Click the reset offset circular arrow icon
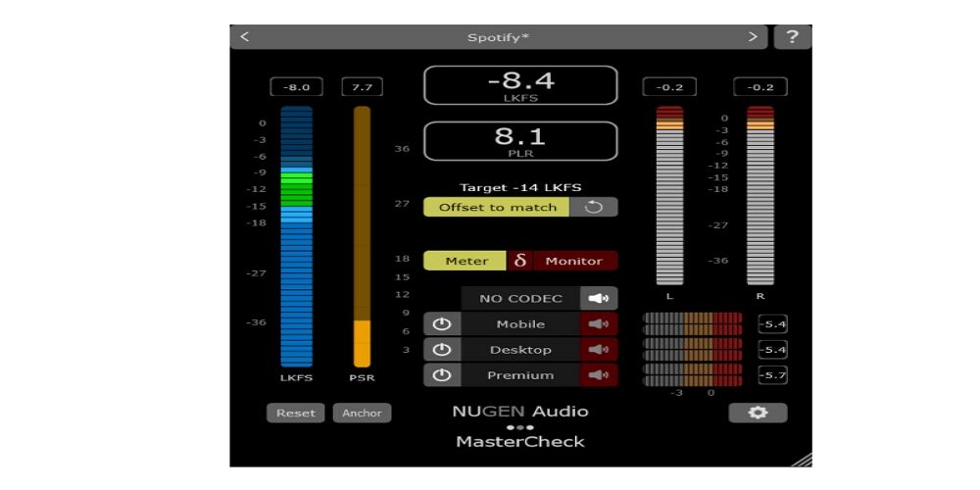This screenshot has height=490, width=980. (593, 207)
